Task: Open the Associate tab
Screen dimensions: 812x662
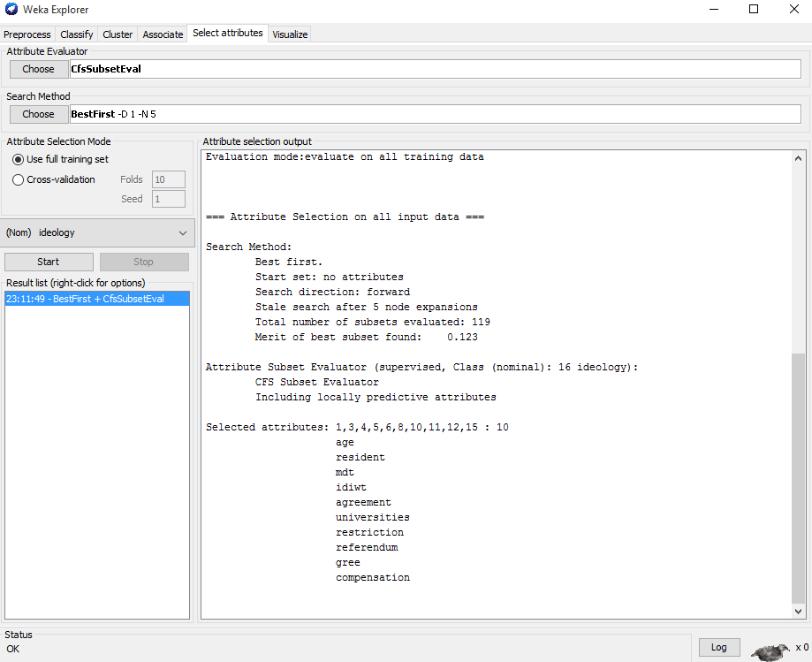Action: 163,34
